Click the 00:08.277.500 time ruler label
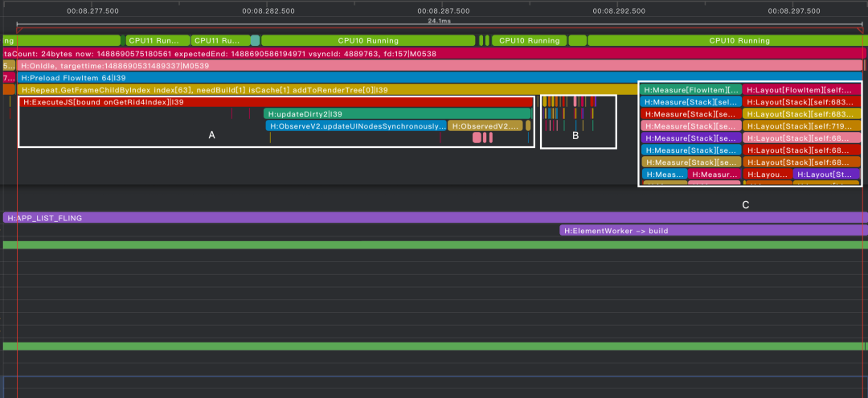The height and width of the screenshot is (398, 868). tap(92, 10)
